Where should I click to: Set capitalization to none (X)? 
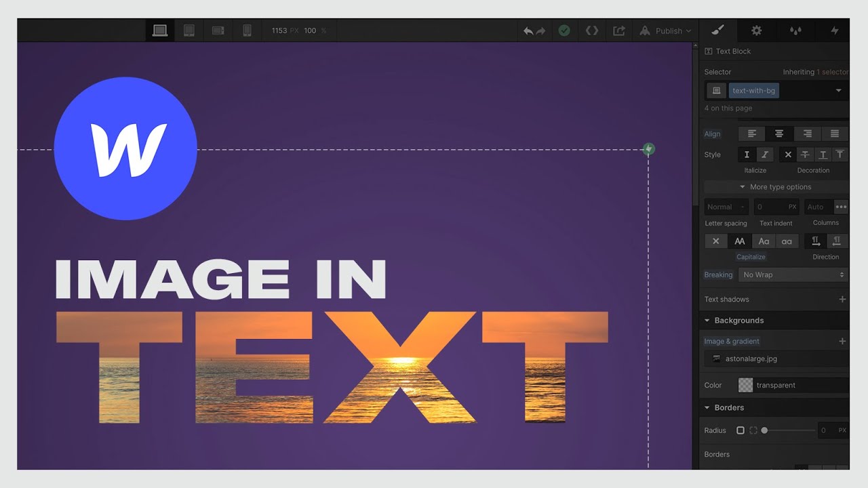pyautogui.click(x=716, y=241)
